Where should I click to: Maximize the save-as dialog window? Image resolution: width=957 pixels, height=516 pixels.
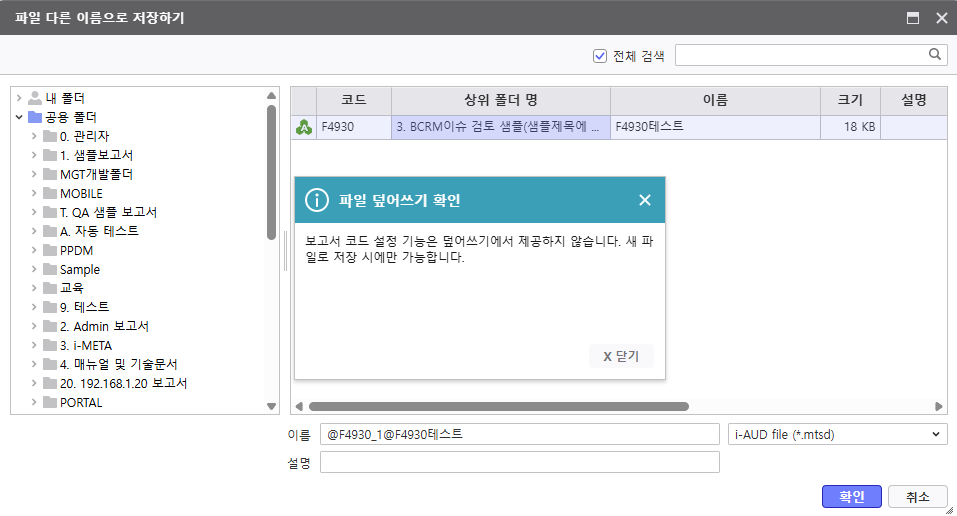click(912, 18)
